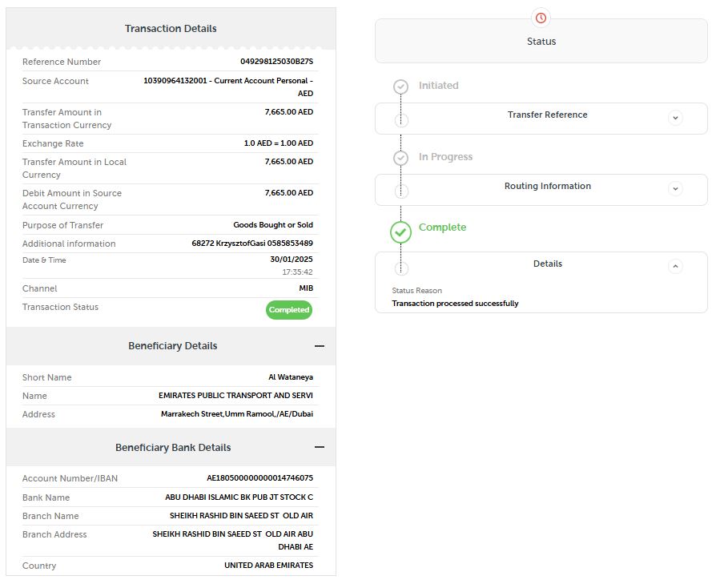This screenshot has height=588, width=724.
Task: Expand the Routing Information chevron
Action: click(x=675, y=188)
